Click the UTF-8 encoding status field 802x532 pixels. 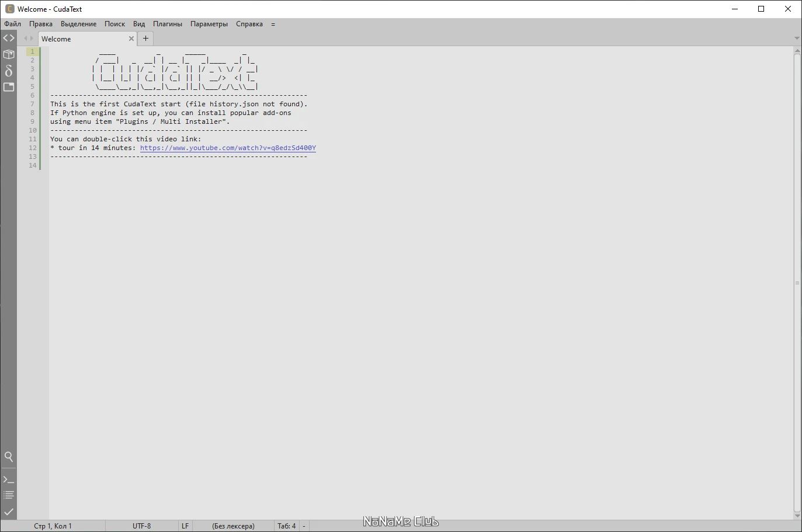point(141,526)
